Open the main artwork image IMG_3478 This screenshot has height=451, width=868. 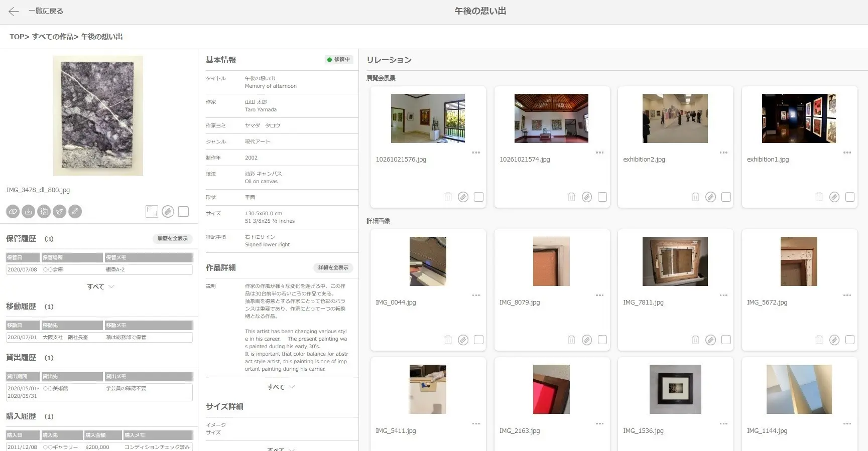98,116
